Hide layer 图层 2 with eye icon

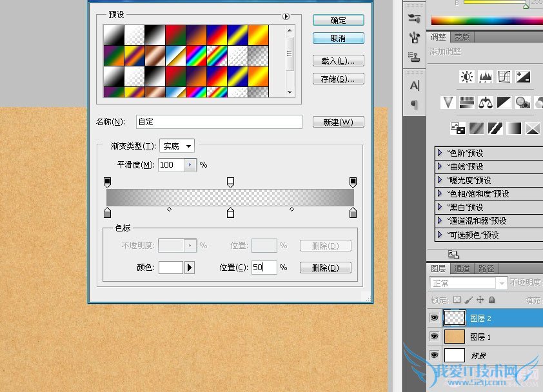(433, 318)
